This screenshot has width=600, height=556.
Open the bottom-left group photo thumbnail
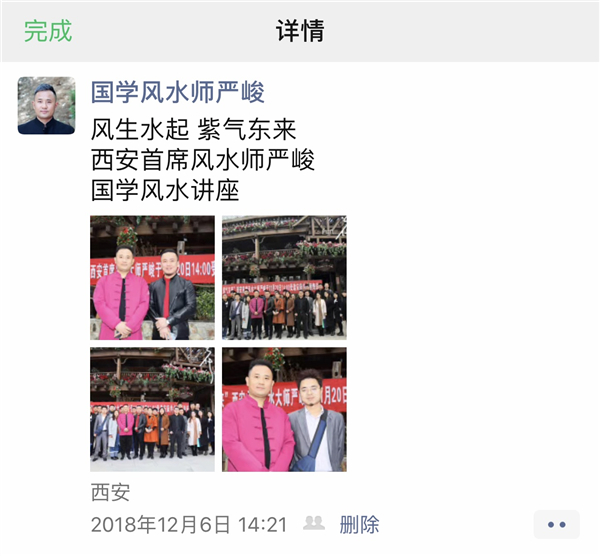click(152, 409)
